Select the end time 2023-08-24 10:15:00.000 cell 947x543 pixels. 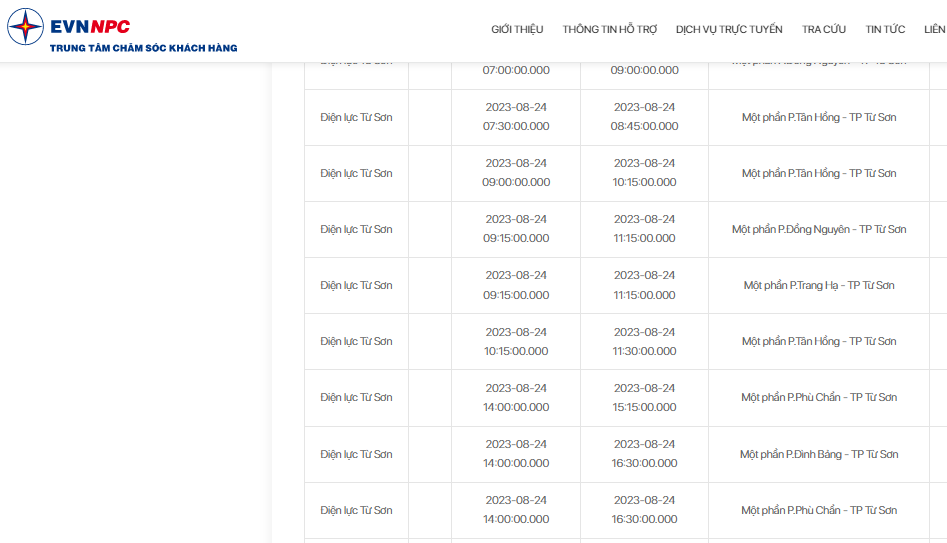click(x=644, y=173)
